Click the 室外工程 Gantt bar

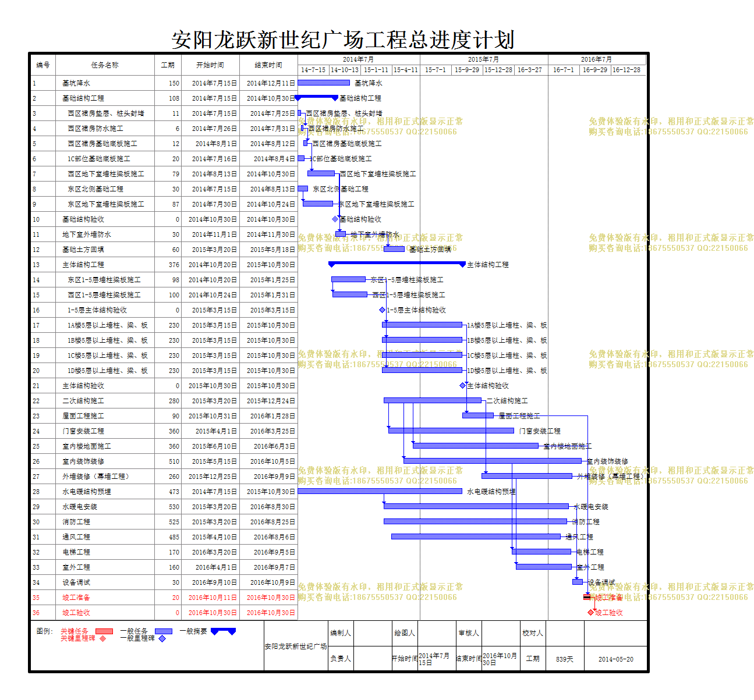click(x=544, y=567)
